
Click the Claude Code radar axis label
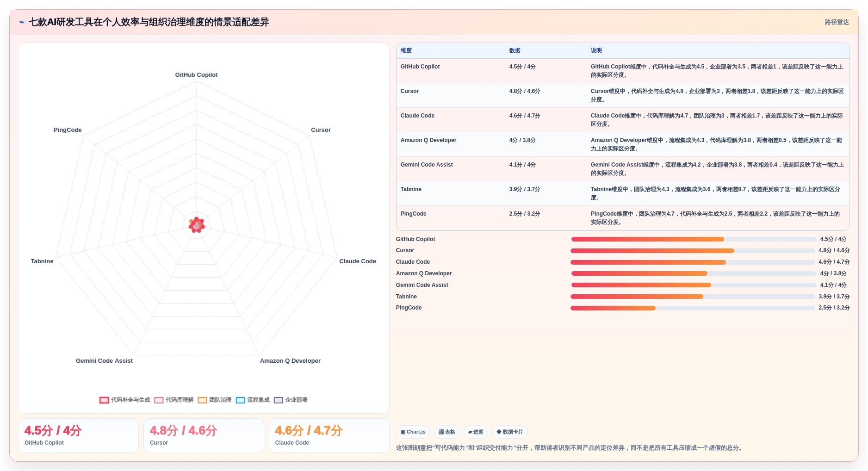pos(358,261)
